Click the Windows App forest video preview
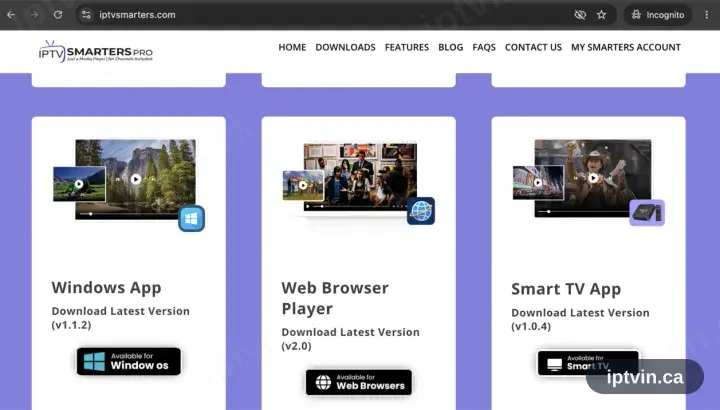Viewport: 720px width, 410px height. (x=135, y=179)
